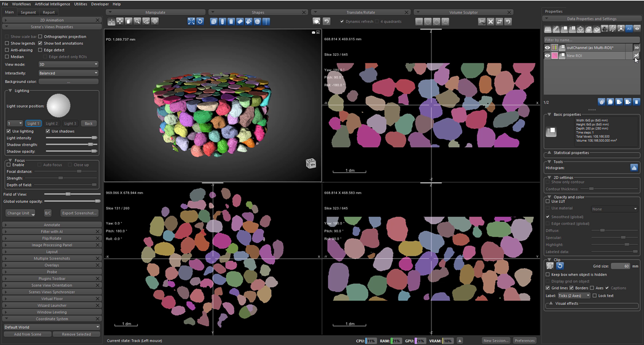Uncheck Show text annotations
The image size is (644, 345).
(41, 43)
